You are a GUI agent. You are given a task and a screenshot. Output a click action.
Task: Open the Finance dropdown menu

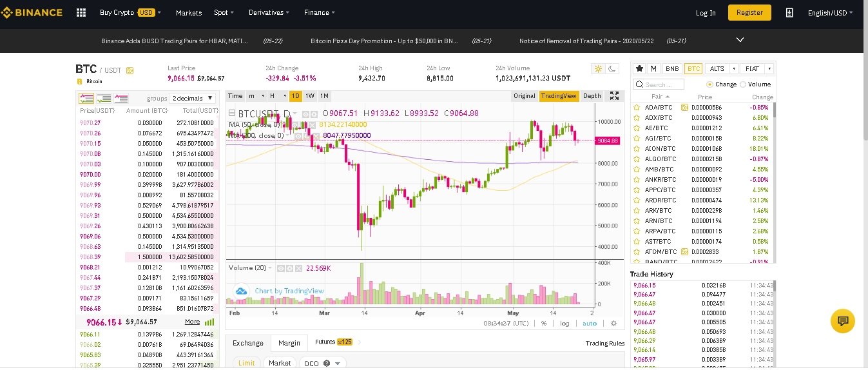pyautogui.click(x=320, y=12)
